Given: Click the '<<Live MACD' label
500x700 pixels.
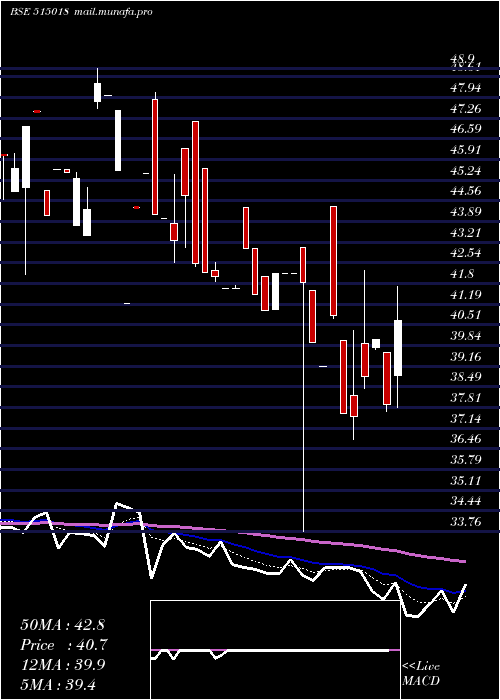Looking at the screenshot, I should [421, 673].
